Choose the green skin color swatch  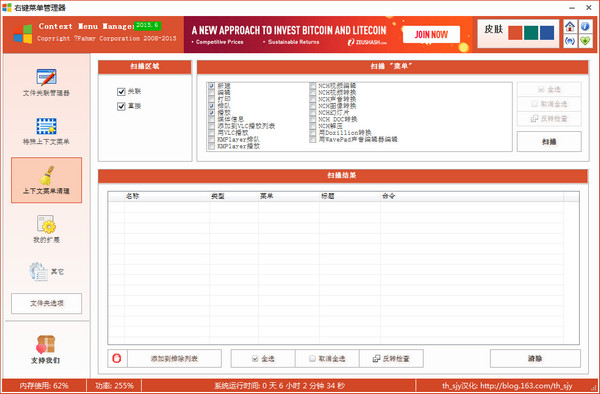531,33
